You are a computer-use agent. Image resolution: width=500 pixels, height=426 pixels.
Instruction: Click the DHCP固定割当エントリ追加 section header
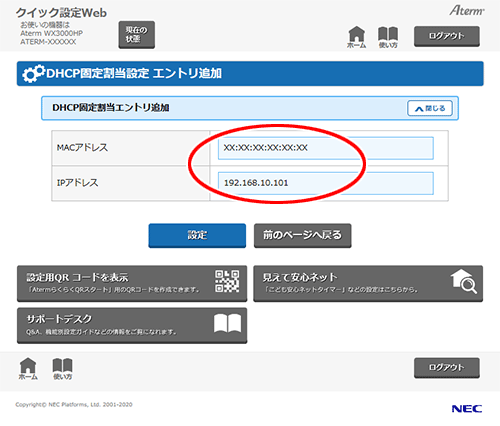[x=250, y=108]
